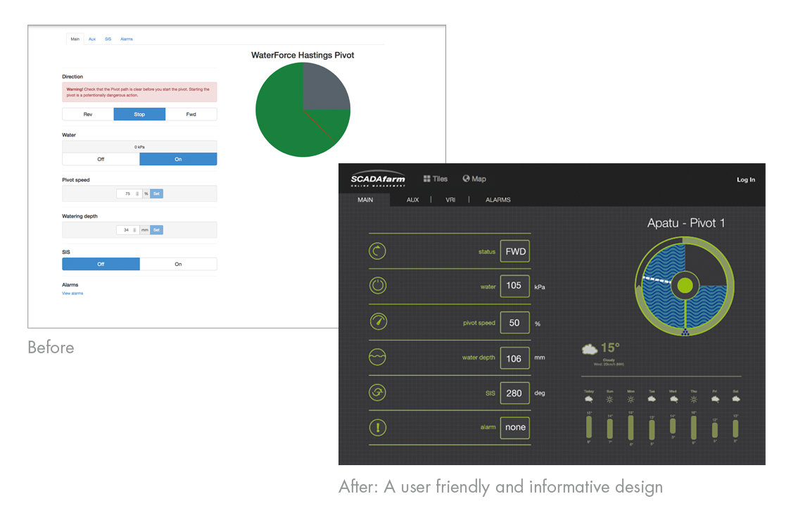
Task: Open View alarms under Alarms
Action: click(x=72, y=293)
